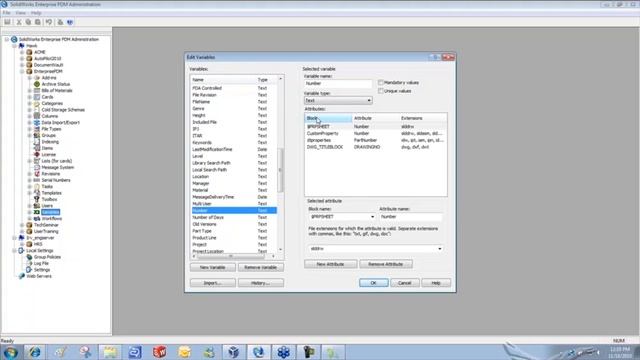Cancel the Edit Variables dialog
The height and width of the screenshot is (360, 640).
[x=404, y=283]
